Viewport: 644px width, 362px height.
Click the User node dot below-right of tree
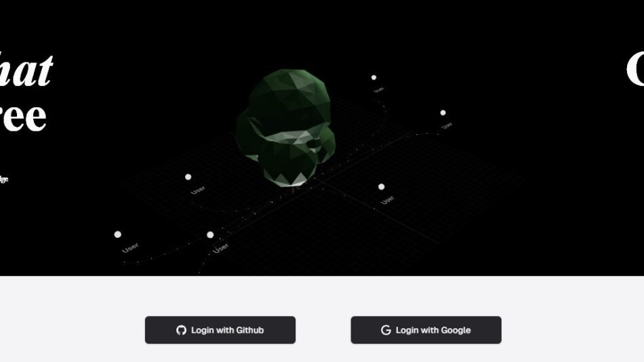(382, 187)
